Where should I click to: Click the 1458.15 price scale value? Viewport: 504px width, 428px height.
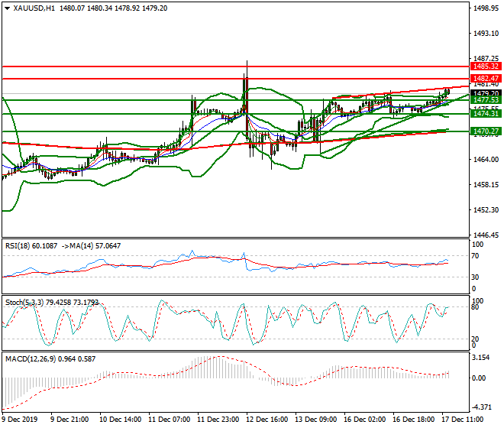point(486,185)
